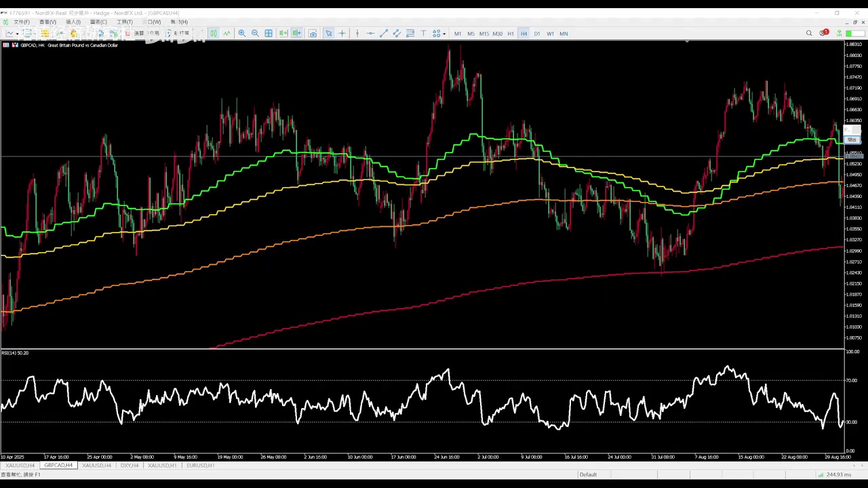Switch chart to MN timeframe
This screenshot has height=488, width=868.
[x=564, y=33]
